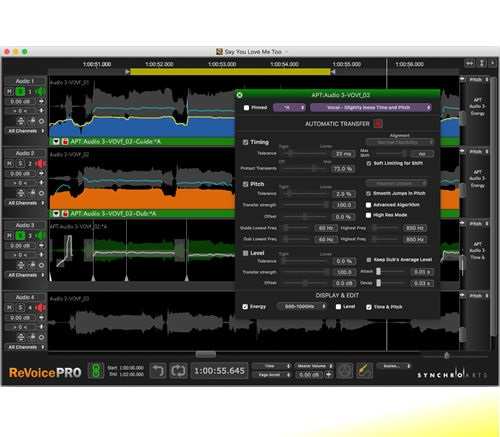Toggle the Energy display checkbox

click(245, 307)
